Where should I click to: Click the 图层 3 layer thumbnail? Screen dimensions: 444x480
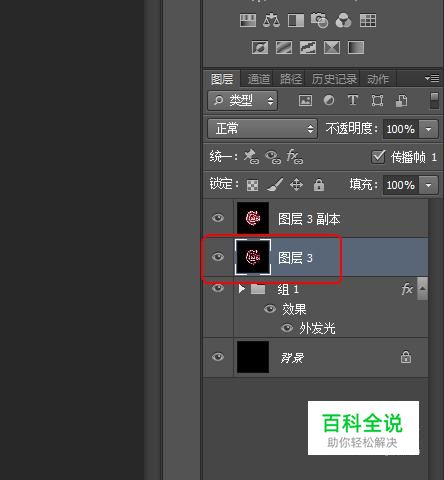[x=253, y=257]
